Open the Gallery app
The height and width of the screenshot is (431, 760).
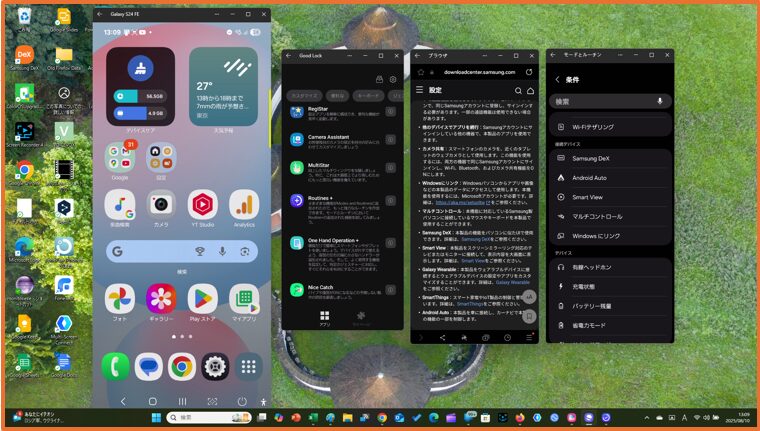click(161, 299)
